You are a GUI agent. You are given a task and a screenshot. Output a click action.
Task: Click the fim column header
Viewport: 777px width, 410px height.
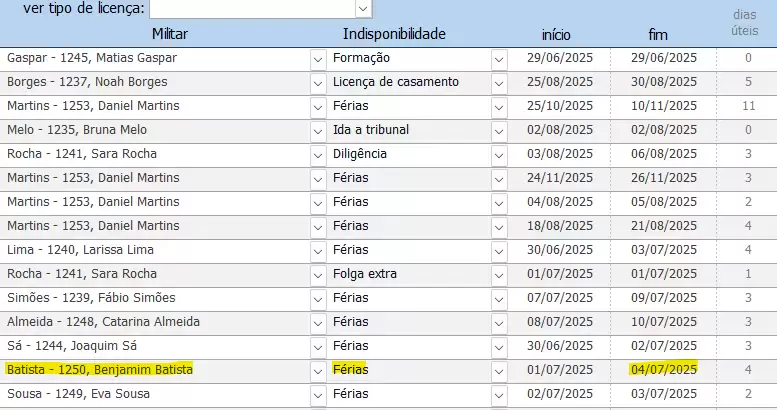[658, 35]
